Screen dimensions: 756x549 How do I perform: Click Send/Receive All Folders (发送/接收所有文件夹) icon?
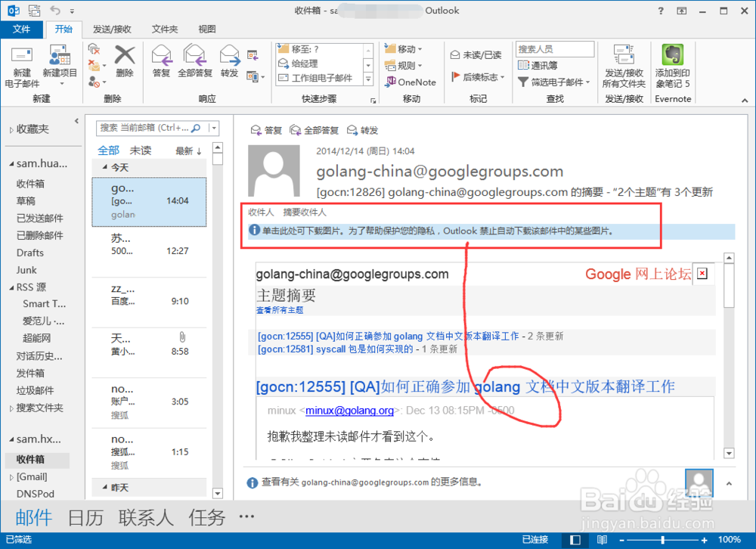(624, 54)
